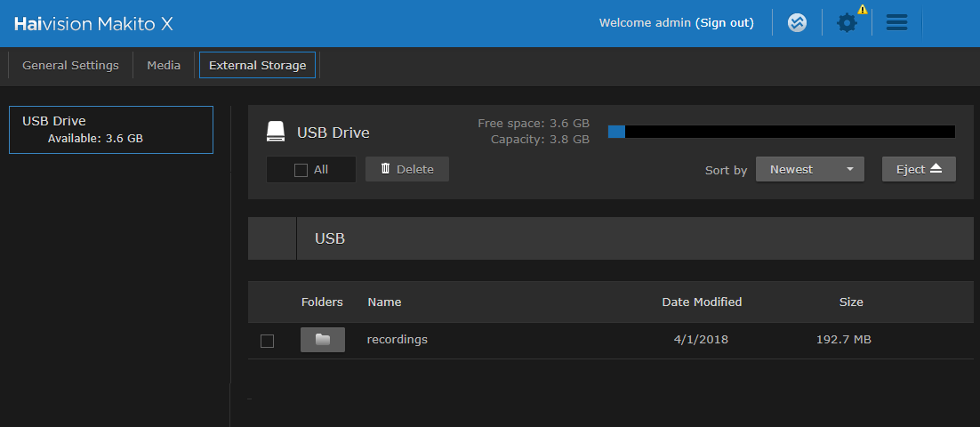Open the settings gear with warning badge
980x427 pixels.
pos(847,23)
